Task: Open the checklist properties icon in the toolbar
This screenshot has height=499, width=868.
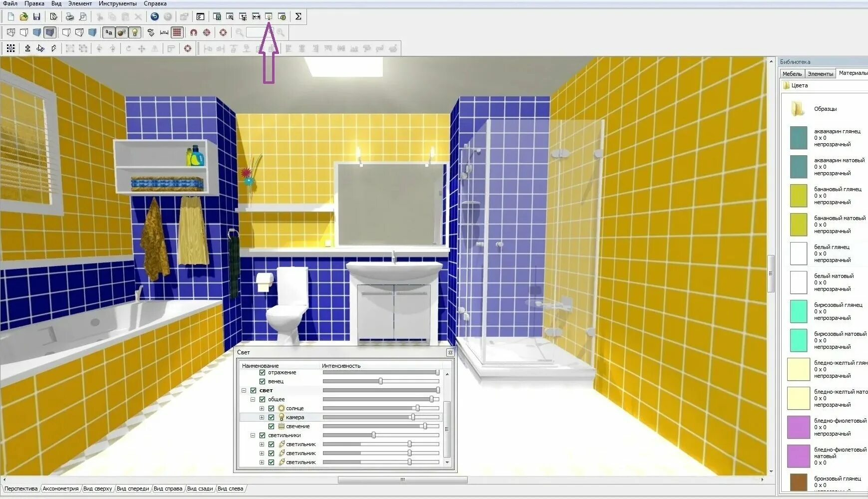Action: [200, 16]
